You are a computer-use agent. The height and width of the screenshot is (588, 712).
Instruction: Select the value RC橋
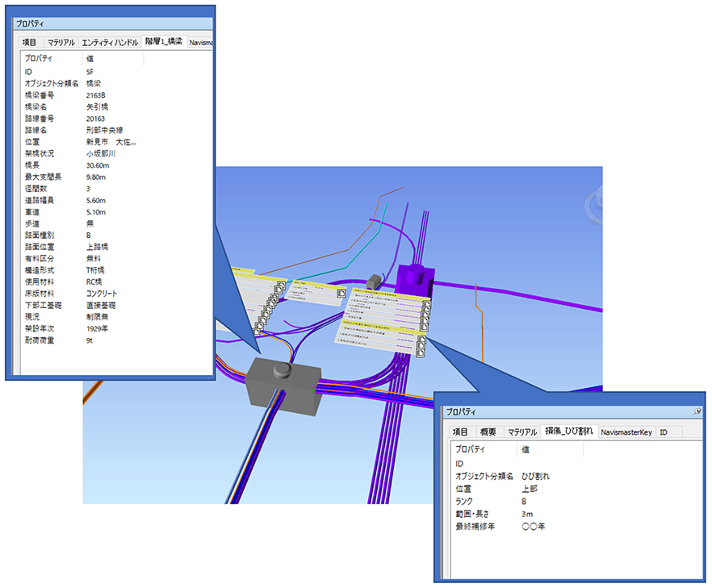click(x=94, y=281)
